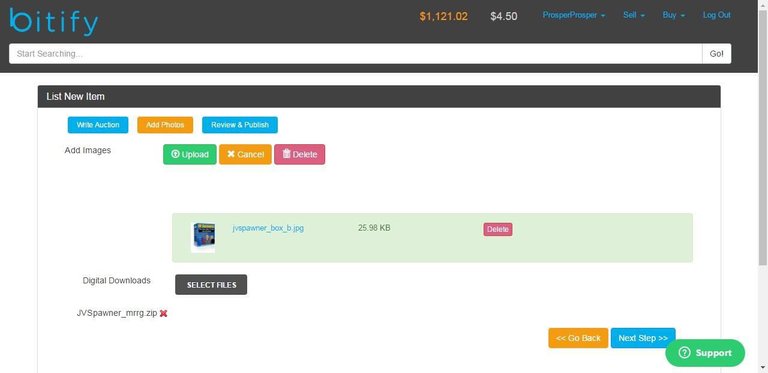Click the Go Back button
Image resolution: width=768 pixels, height=373 pixels.
tap(578, 338)
